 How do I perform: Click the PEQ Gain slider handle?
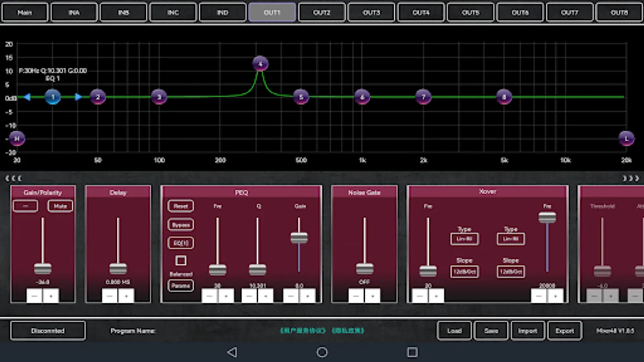point(299,238)
